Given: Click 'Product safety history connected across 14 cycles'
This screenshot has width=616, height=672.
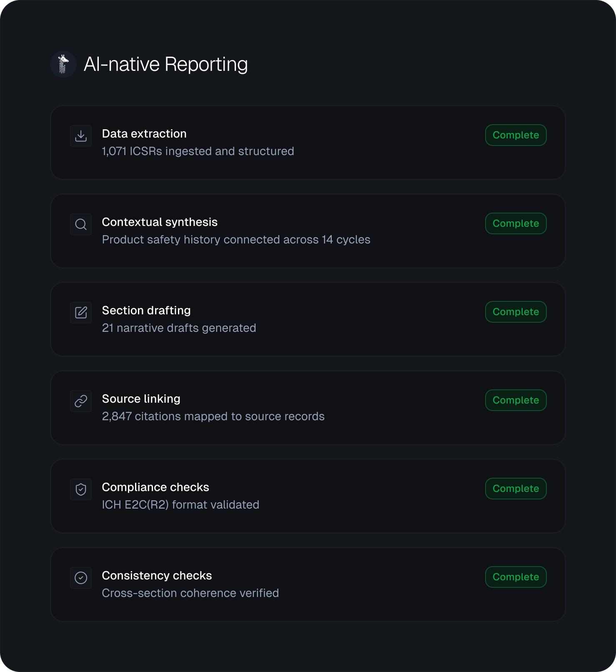Looking at the screenshot, I should point(236,240).
